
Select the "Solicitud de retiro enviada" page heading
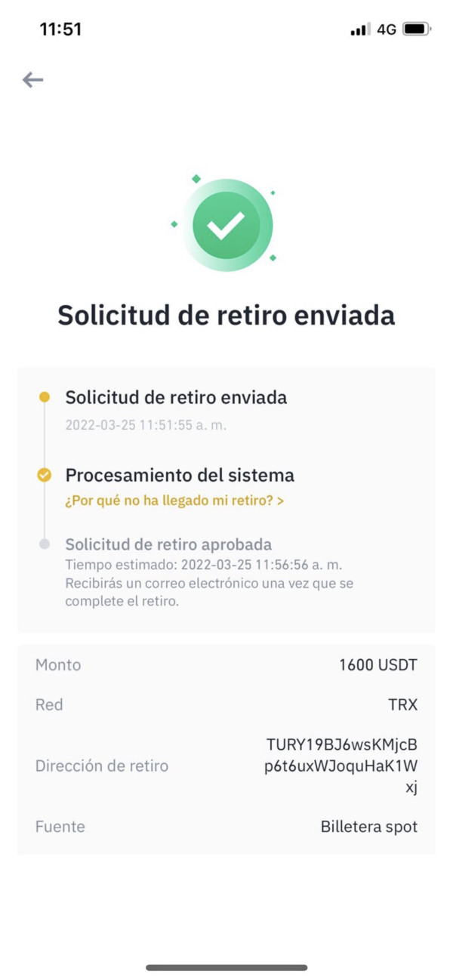tap(226, 315)
